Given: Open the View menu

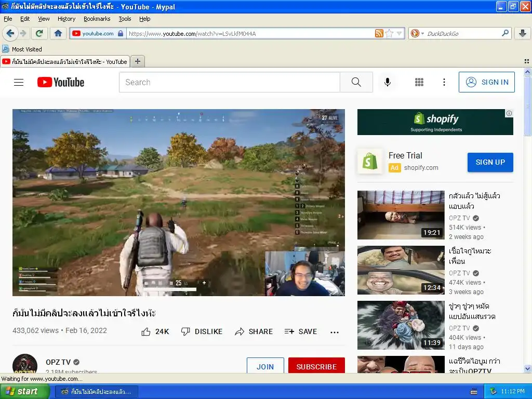Looking at the screenshot, I should click(44, 19).
